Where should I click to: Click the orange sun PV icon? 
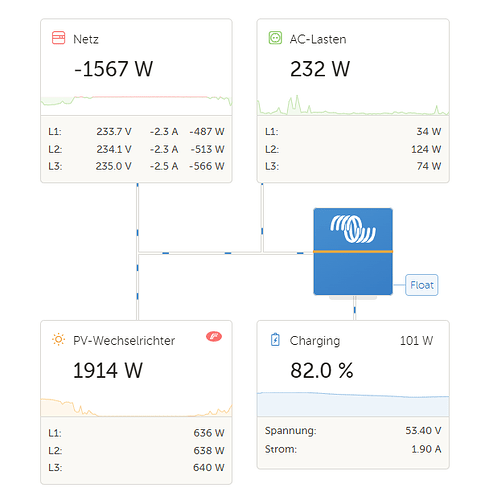coord(58,340)
